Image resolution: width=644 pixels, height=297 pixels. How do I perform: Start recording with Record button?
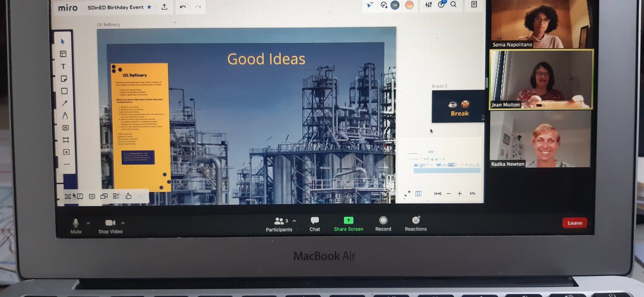click(383, 224)
